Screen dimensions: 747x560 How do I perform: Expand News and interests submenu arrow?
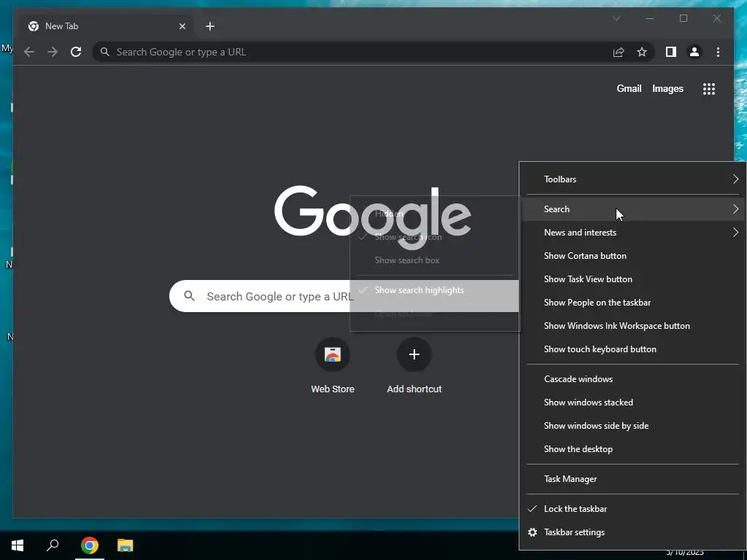coord(735,233)
